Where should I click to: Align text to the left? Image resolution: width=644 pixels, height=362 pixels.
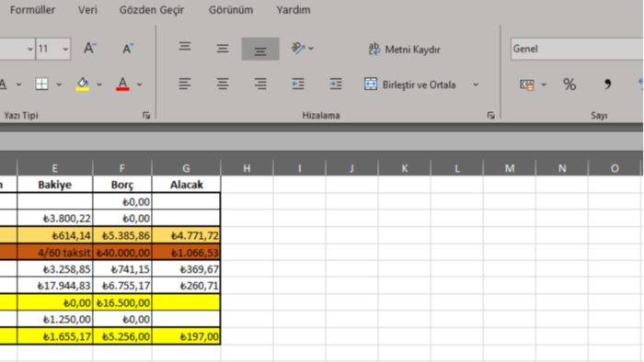click(x=185, y=84)
